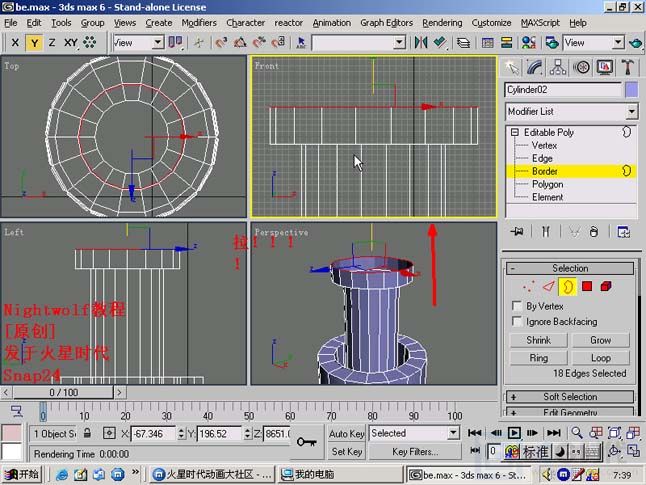Select the Edge selection level icon
This screenshot has height=485, width=646.
[x=548, y=286]
